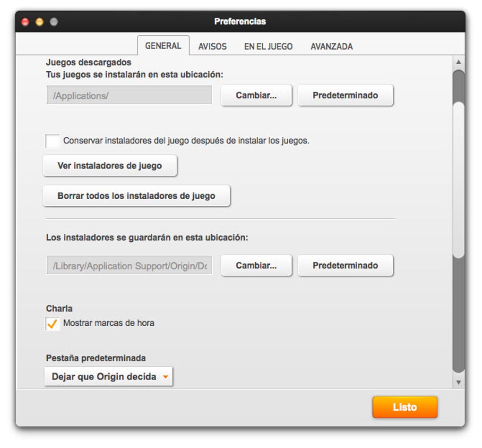Confirm preferences with the Listo button
The height and width of the screenshot is (448, 482).
(405, 407)
